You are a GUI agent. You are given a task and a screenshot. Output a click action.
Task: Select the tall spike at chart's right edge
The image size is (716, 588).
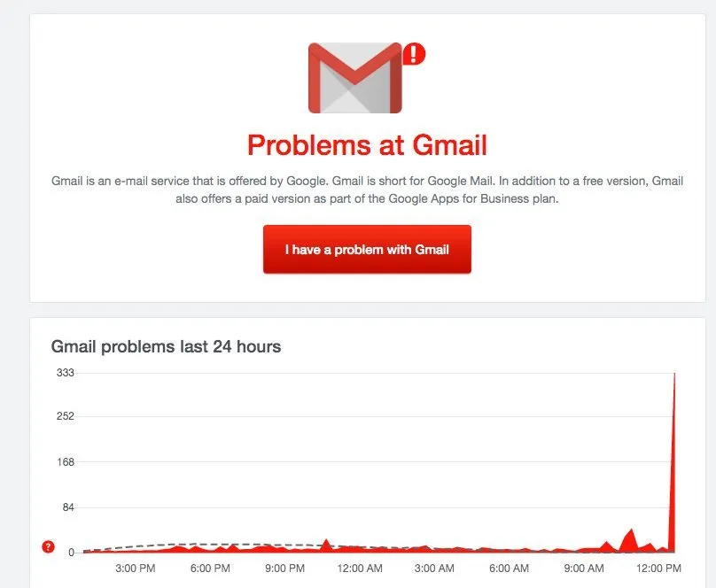point(673,462)
